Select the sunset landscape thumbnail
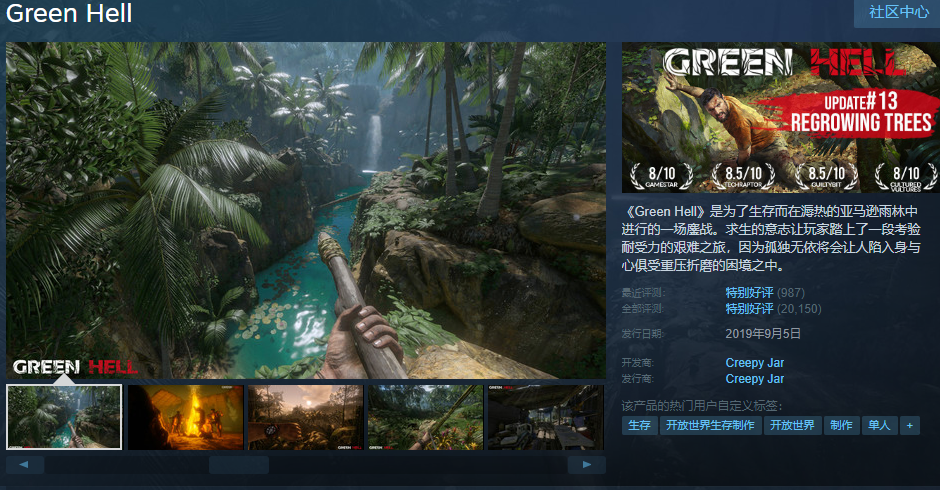Screen dimensions: 940x490 click(x=305, y=417)
